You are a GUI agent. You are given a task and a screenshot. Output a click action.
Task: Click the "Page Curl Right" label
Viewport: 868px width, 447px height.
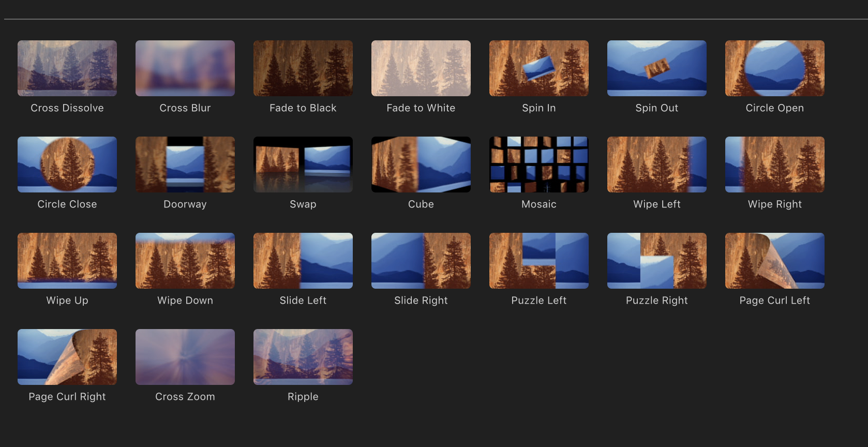(67, 397)
